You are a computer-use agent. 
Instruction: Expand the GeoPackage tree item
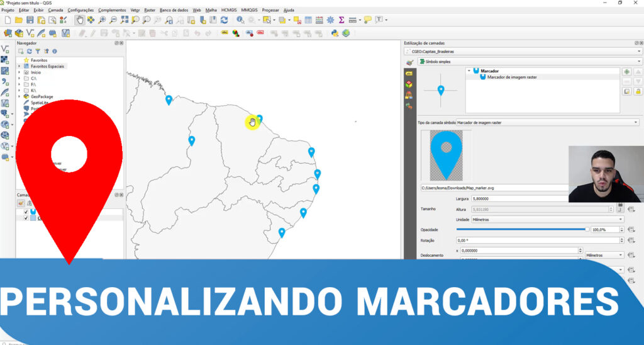(19, 96)
